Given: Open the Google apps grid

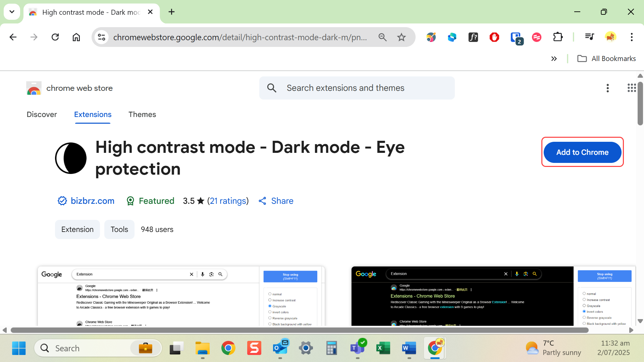Looking at the screenshot, I should (x=632, y=88).
